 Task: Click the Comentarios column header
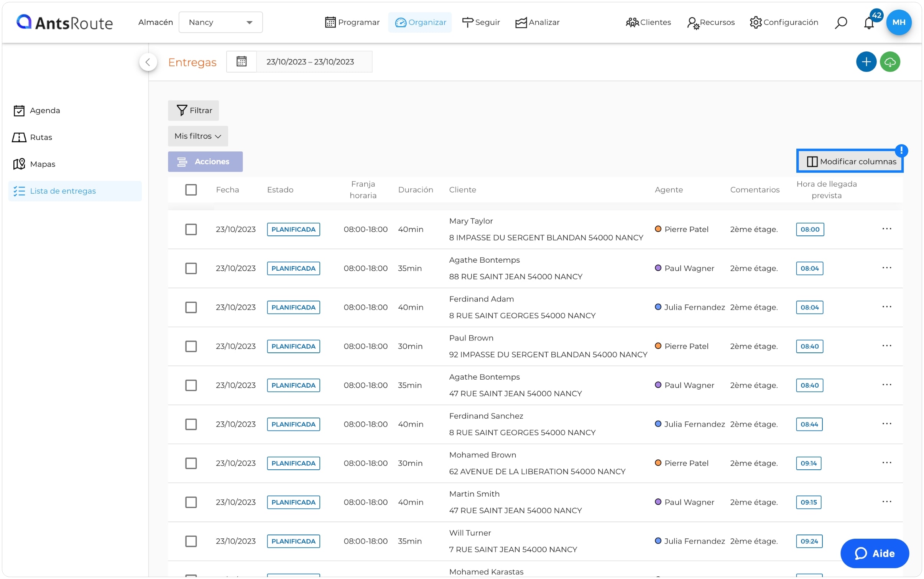[x=755, y=190]
